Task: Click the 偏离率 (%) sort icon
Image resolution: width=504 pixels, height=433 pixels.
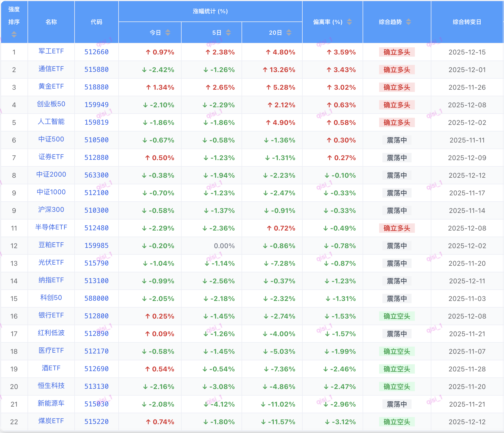Action: coord(349,22)
